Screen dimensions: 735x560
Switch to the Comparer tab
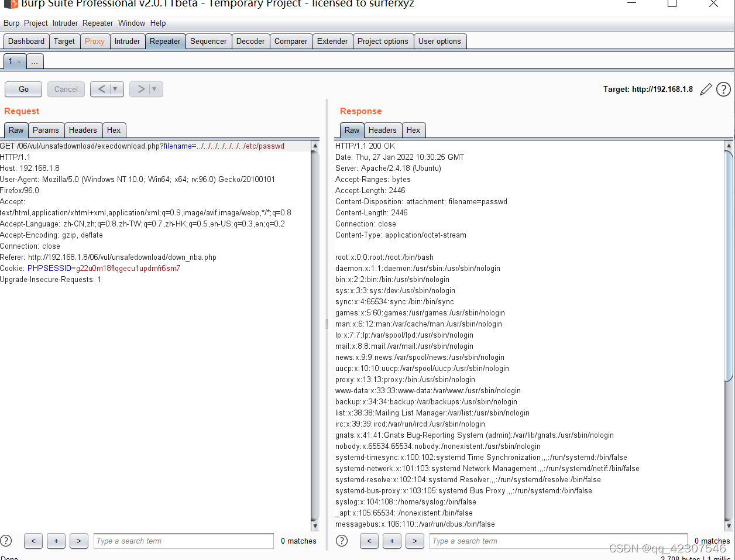tap(291, 42)
